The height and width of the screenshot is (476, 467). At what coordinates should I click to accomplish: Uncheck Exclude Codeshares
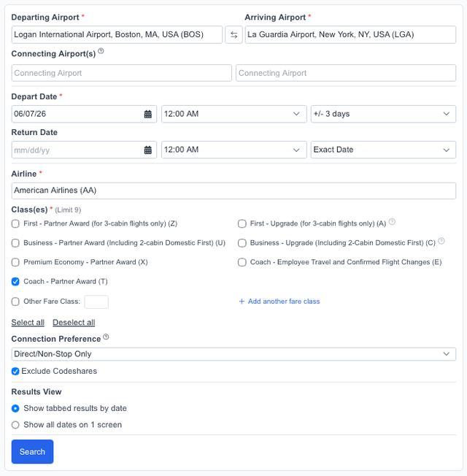(15, 372)
